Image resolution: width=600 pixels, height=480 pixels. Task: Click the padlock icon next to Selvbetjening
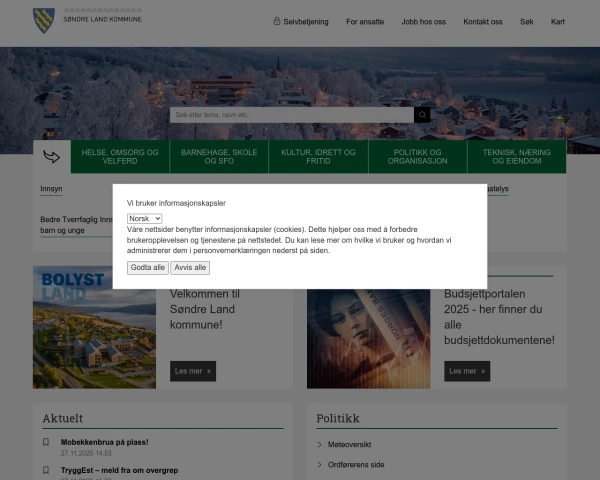coord(277,21)
